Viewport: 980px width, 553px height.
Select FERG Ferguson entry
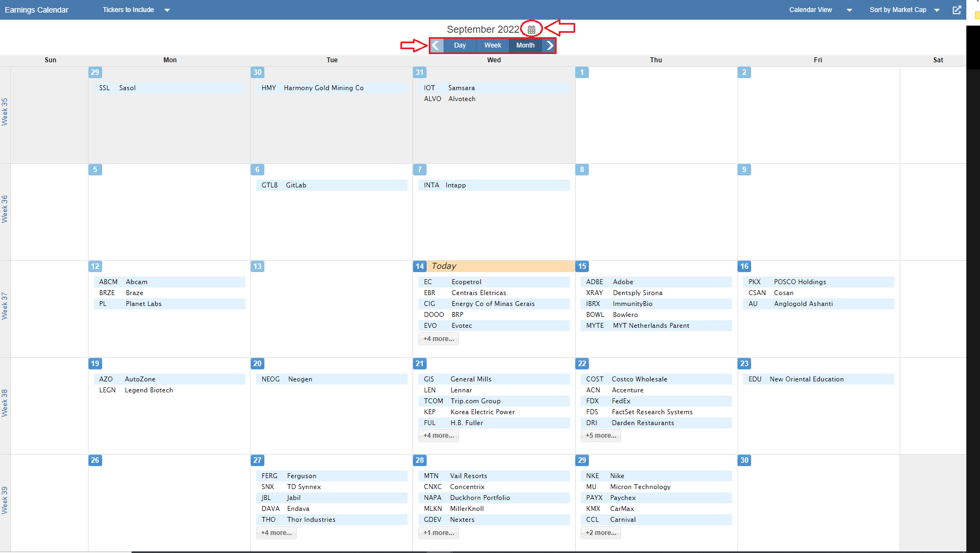tap(332, 476)
